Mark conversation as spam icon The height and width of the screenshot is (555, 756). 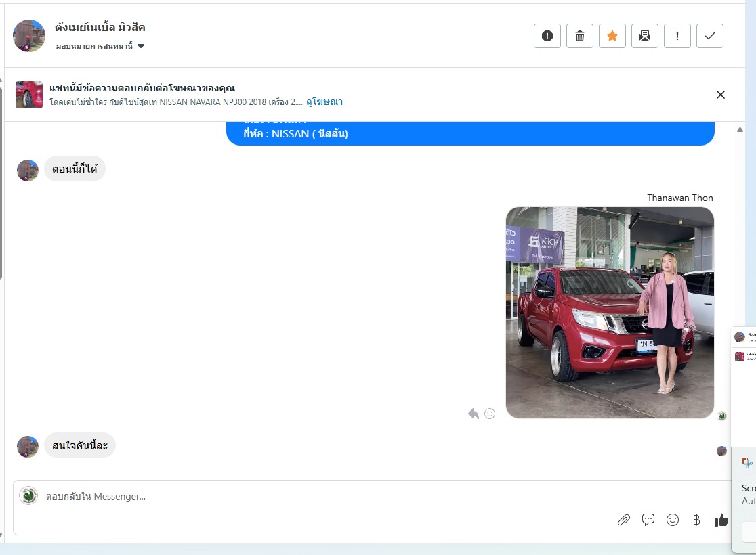(x=547, y=36)
